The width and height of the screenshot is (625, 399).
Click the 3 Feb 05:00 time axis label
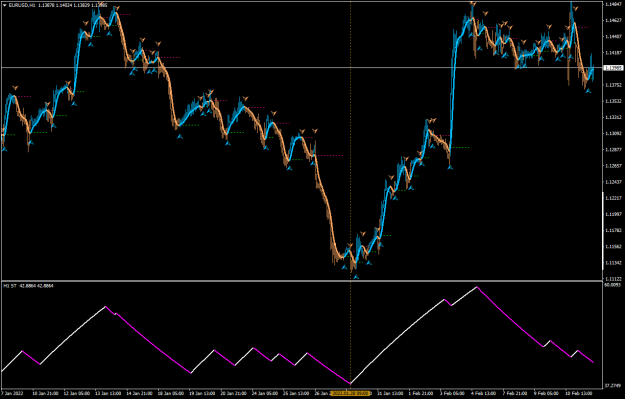[452, 393]
